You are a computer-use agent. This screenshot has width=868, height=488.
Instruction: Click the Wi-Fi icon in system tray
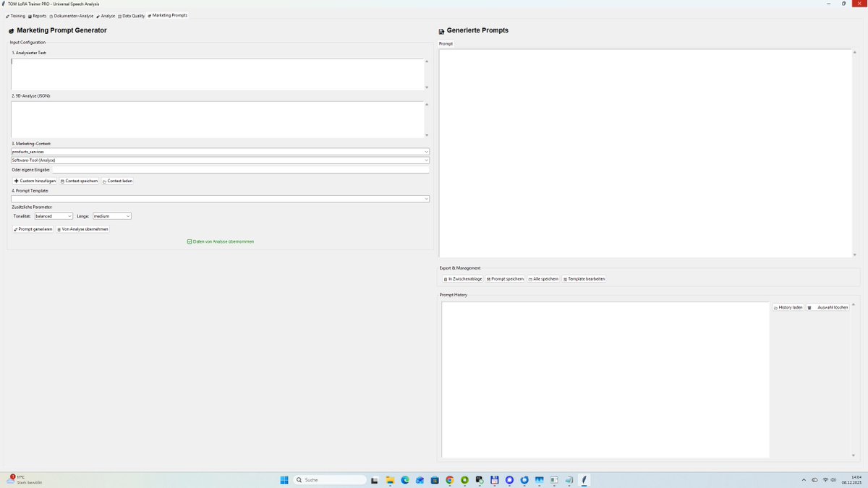pyautogui.click(x=825, y=480)
